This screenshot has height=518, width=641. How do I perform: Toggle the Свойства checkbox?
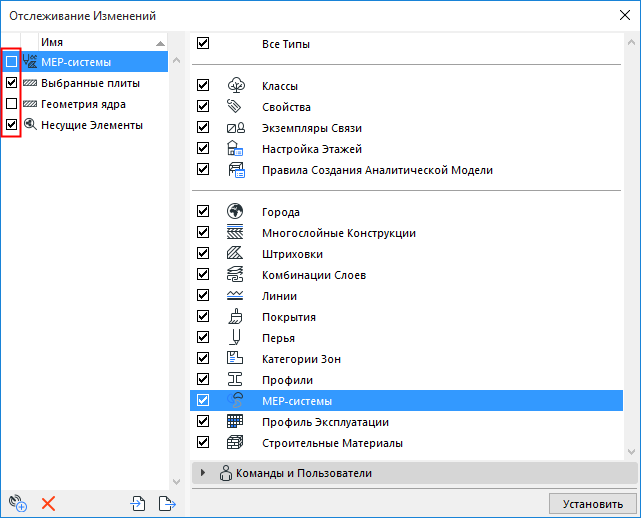click(203, 106)
